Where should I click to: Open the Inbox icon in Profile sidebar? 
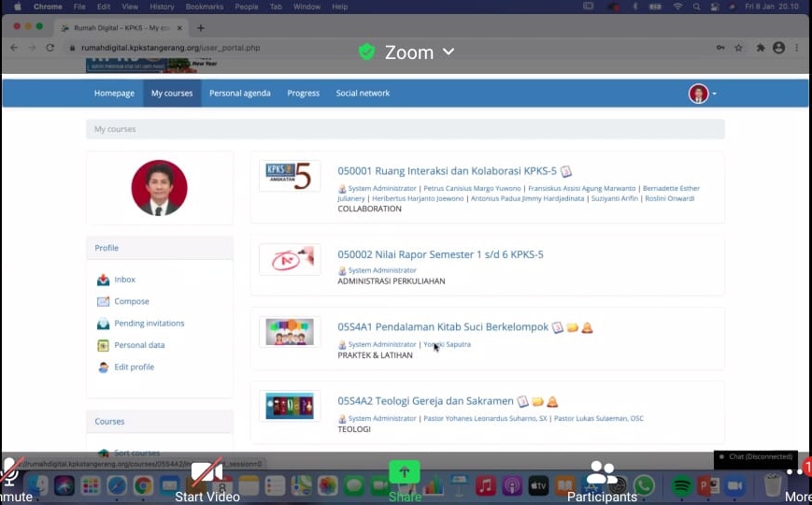103,280
